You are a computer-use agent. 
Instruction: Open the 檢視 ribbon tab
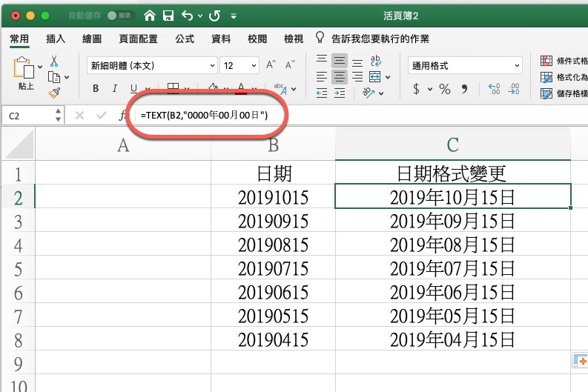click(293, 39)
